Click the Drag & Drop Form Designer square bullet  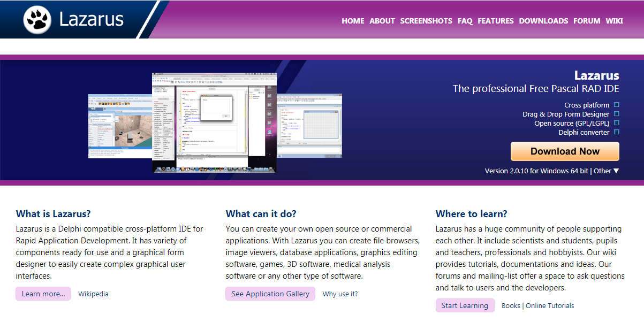[x=616, y=114]
